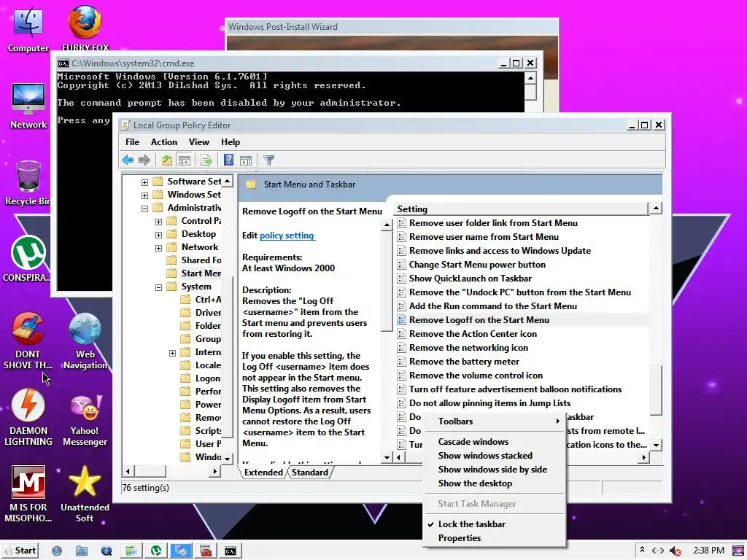Image resolution: width=747 pixels, height=560 pixels.
Task: Switch to the Extended tab
Action: click(263, 472)
